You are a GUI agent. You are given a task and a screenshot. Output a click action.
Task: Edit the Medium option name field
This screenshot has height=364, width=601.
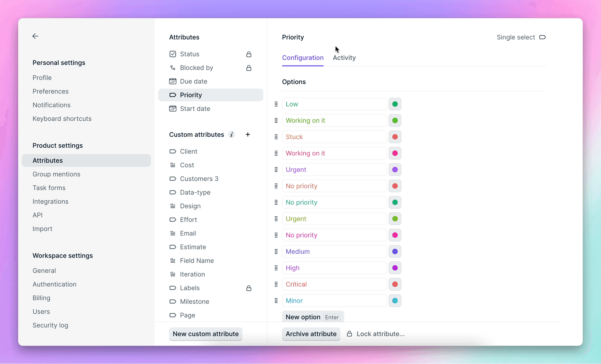[334, 251]
